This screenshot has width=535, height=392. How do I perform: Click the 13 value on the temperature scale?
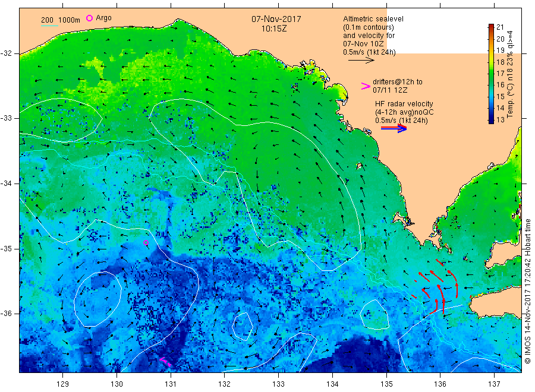point(500,119)
